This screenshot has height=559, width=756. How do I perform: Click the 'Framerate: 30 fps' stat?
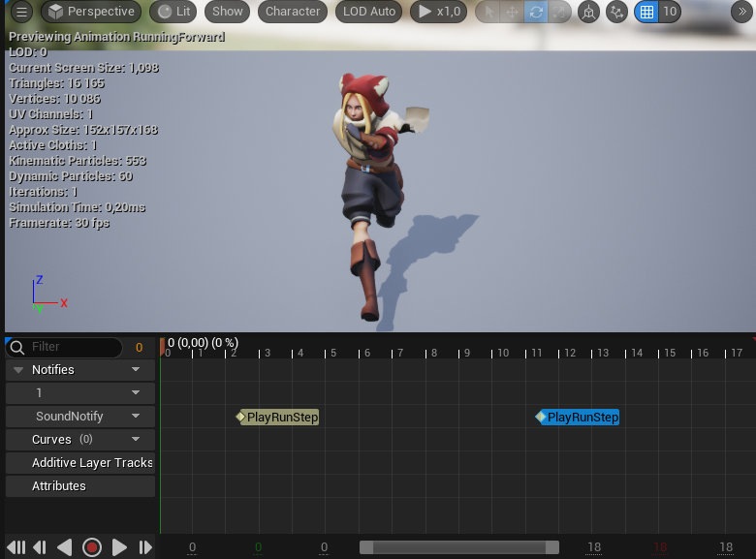[x=59, y=223]
